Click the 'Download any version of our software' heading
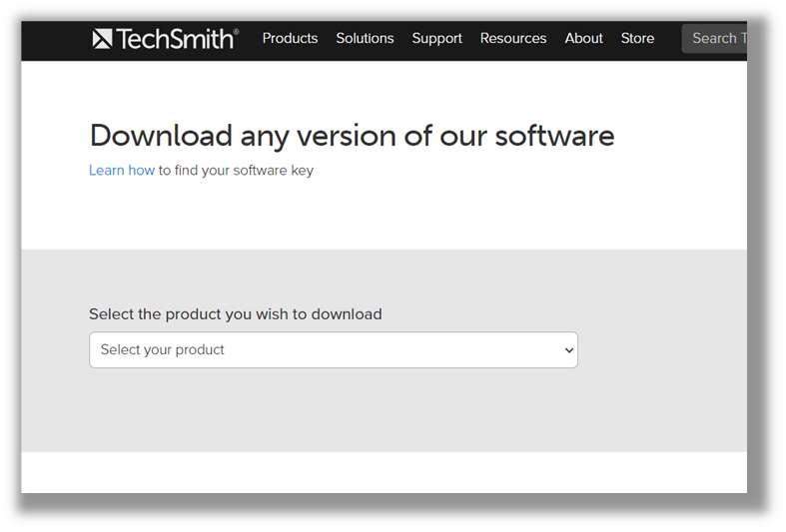 pyautogui.click(x=352, y=136)
